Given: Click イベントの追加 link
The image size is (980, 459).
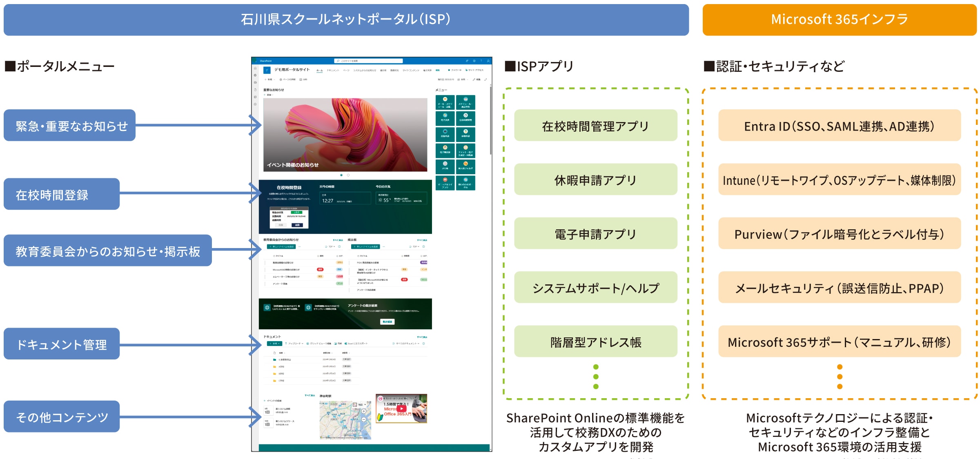Looking at the screenshot, I should click(x=273, y=401).
